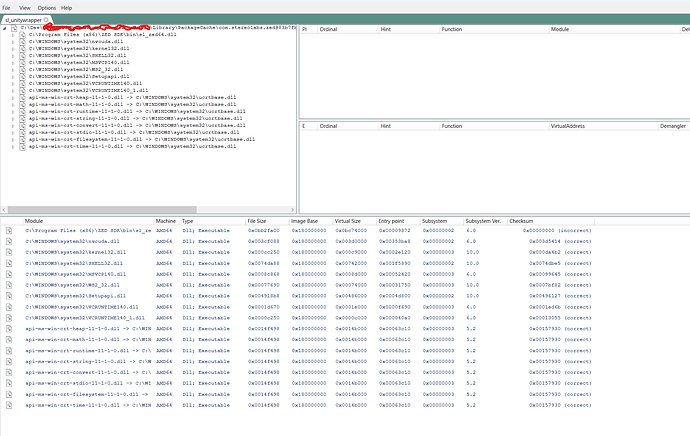Click the root sl_unitywrapper file icon in the tree
The width and height of the screenshot is (690, 436).
click(14, 28)
